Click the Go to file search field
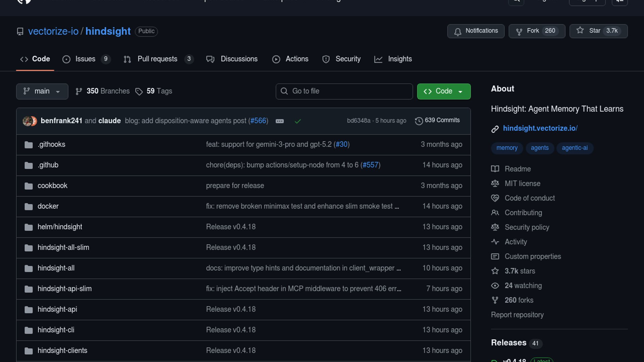644x362 pixels. click(344, 91)
